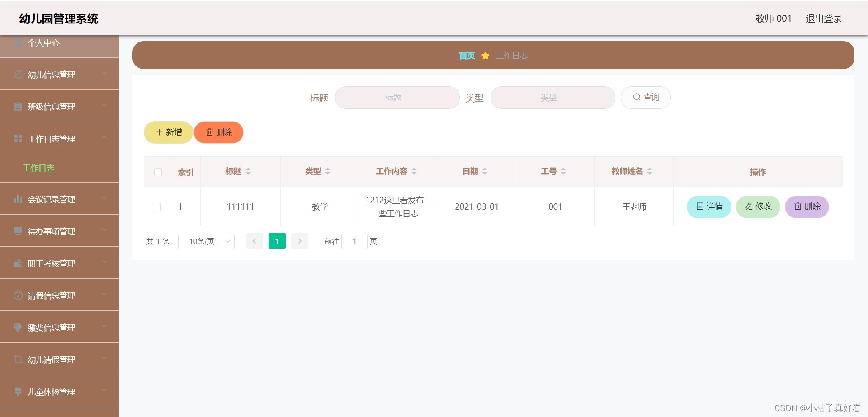Viewport: 868px width, 417px height.
Task: Click 退出登录 to log out
Action: click(824, 19)
